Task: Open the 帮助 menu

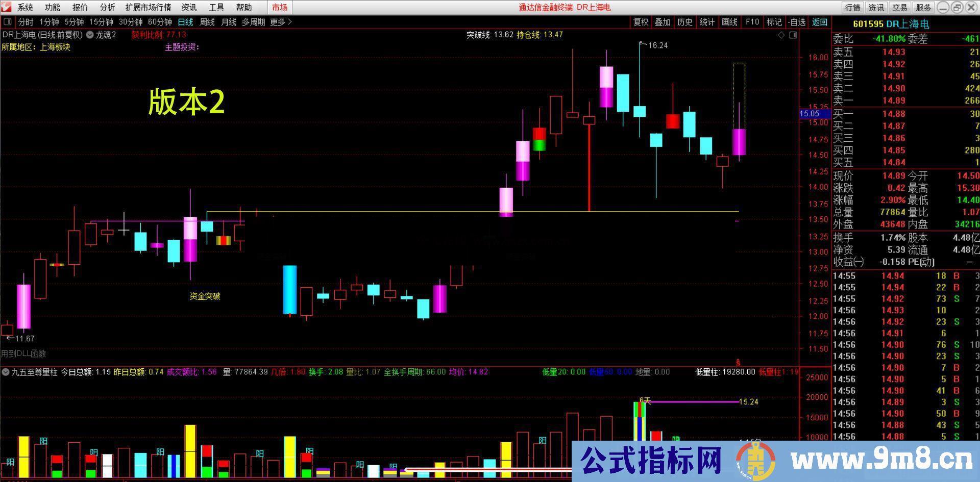Action: [244, 7]
